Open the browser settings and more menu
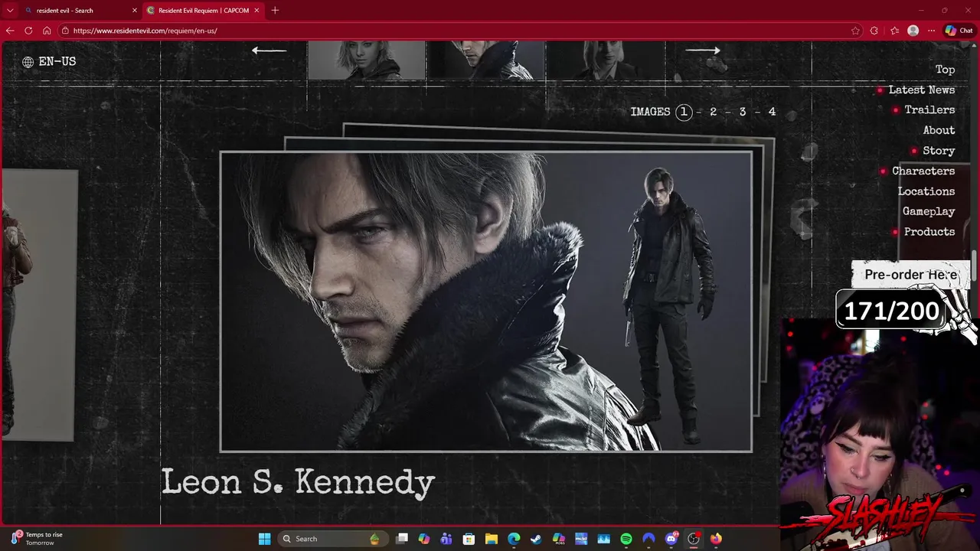 pos(931,31)
